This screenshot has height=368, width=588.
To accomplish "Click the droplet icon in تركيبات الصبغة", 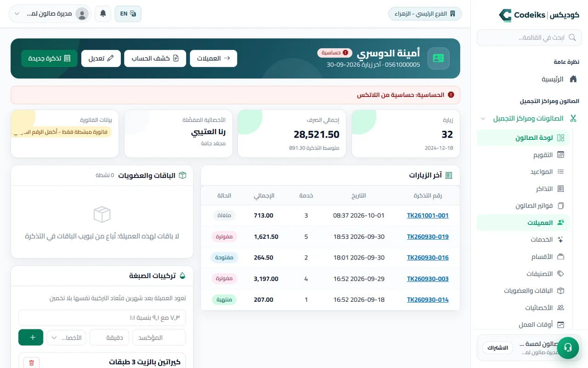I will pyautogui.click(x=182, y=276).
